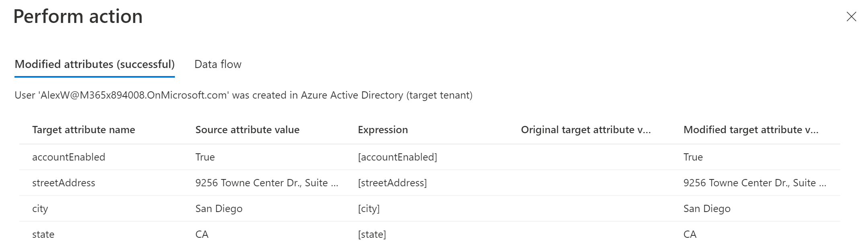Select the streetAddress attribute name cell

click(x=64, y=183)
